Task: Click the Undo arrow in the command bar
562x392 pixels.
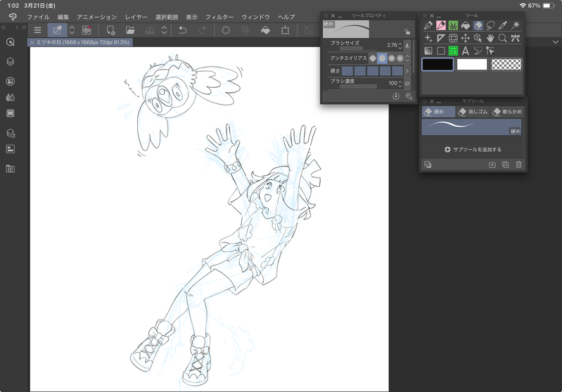Action: click(183, 30)
